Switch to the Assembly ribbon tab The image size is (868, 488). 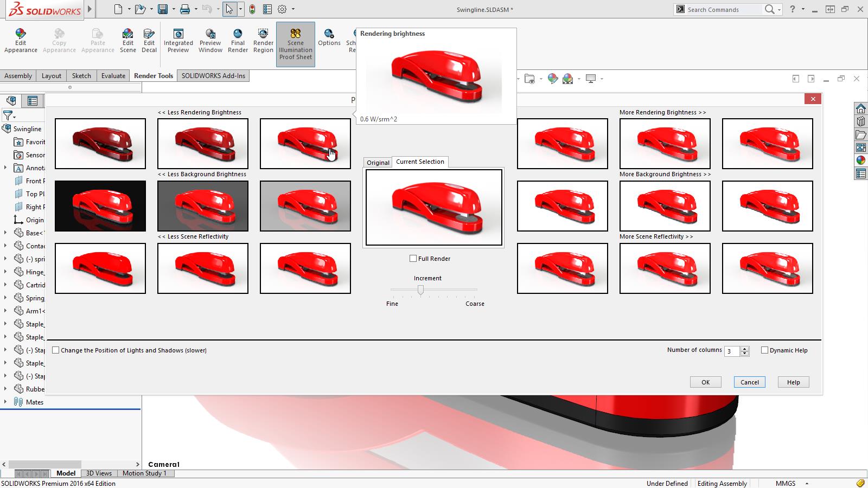[x=18, y=75]
